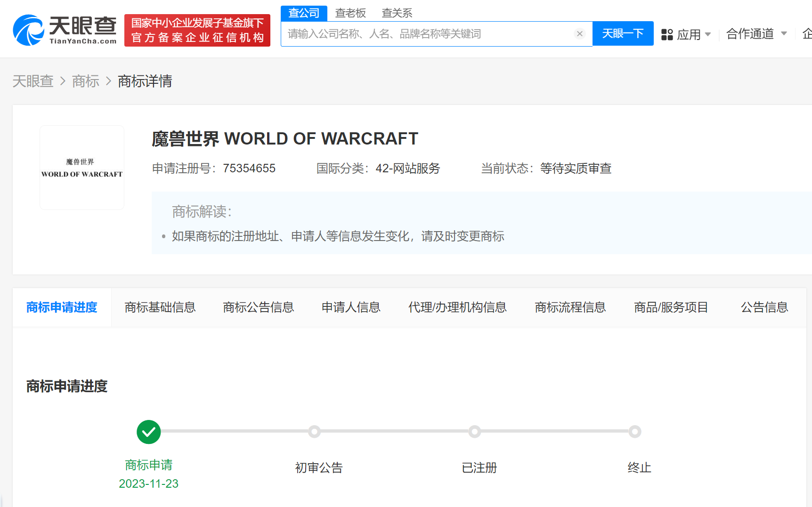Go to 天眼查 in the breadcrumb
Viewport: 812px width, 507px height.
tap(33, 81)
